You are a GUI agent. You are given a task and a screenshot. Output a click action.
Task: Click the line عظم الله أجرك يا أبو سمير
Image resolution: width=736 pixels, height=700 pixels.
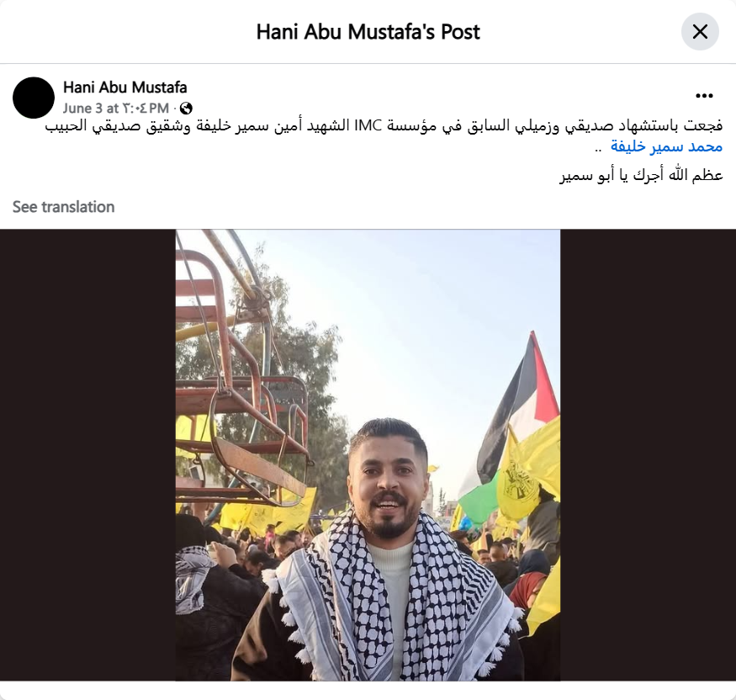click(641, 175)
